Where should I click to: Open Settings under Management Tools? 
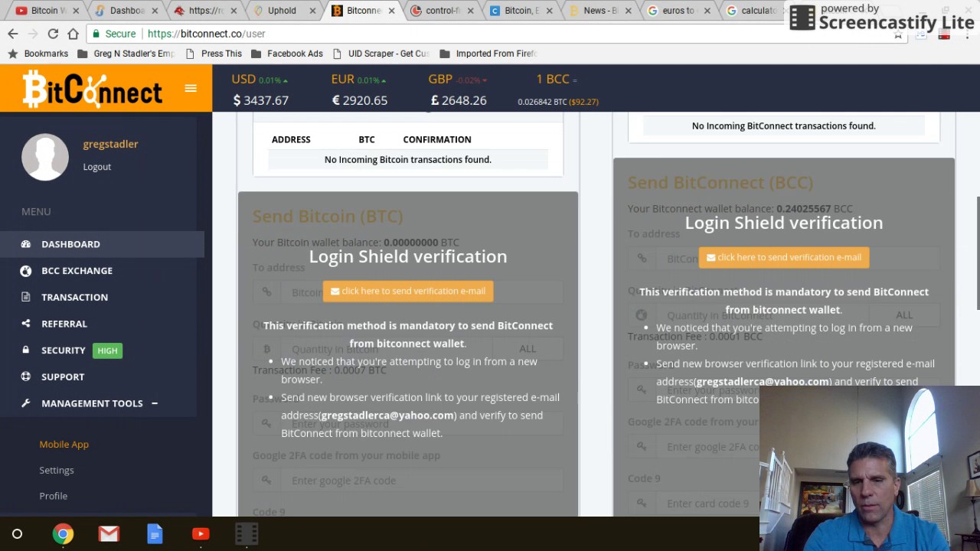(57, 470)
